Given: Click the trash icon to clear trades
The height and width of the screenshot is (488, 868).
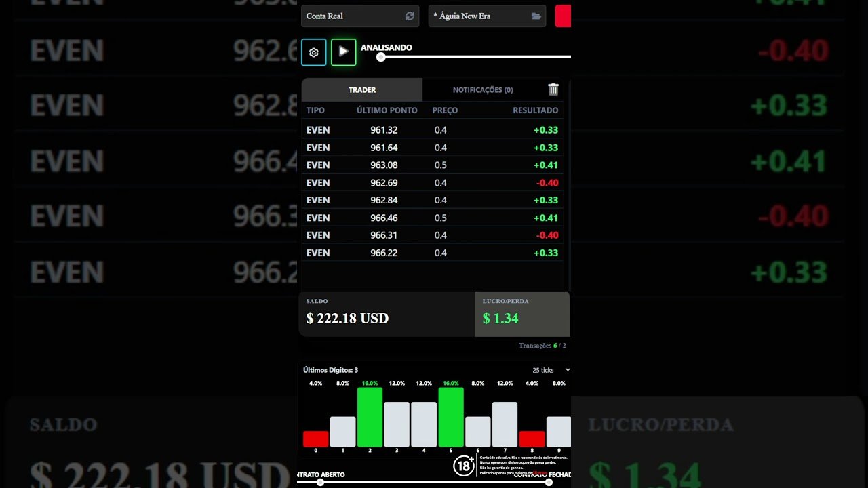Looking at the screenshot, I should click(553, 89).
